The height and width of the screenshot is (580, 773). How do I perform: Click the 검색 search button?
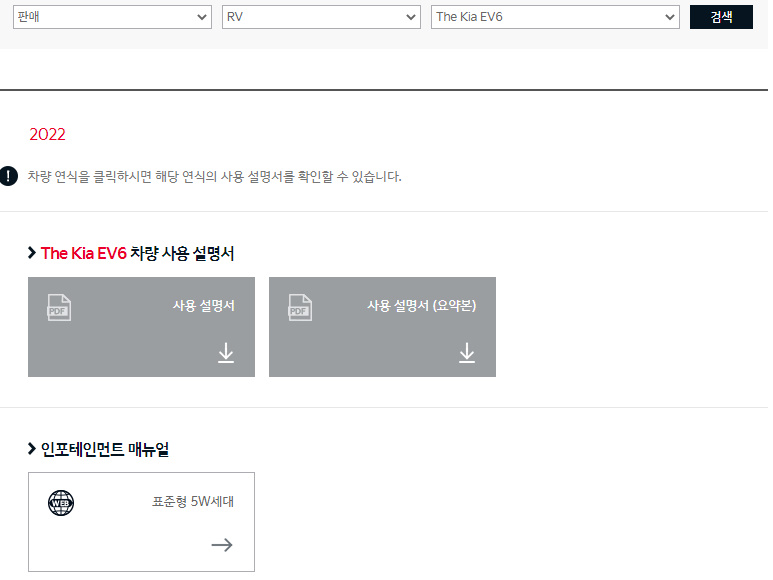(x=721, y=17)
